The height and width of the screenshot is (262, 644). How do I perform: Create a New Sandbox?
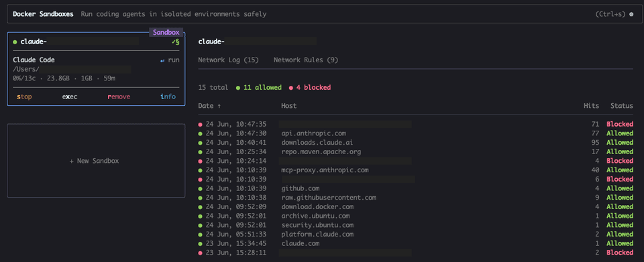95,161
